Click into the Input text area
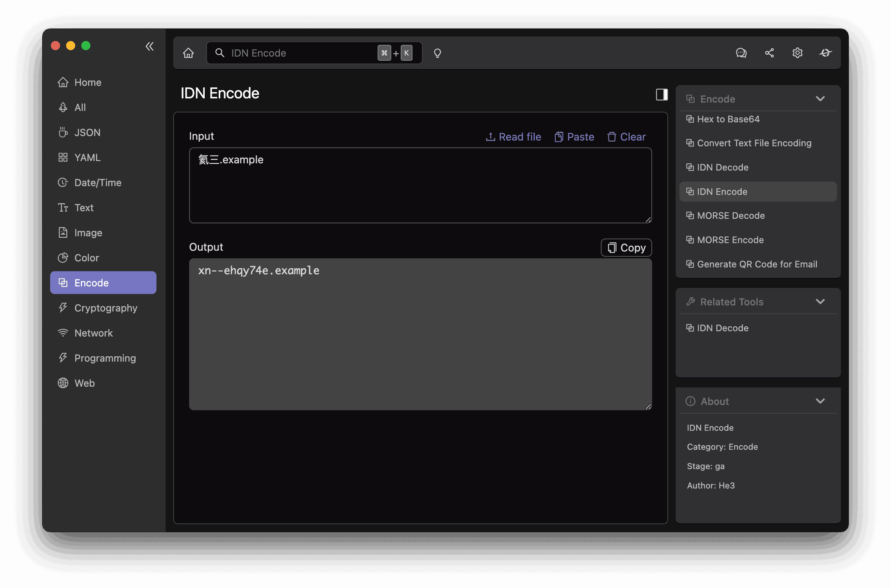891x588 pixels. [420, 185]
